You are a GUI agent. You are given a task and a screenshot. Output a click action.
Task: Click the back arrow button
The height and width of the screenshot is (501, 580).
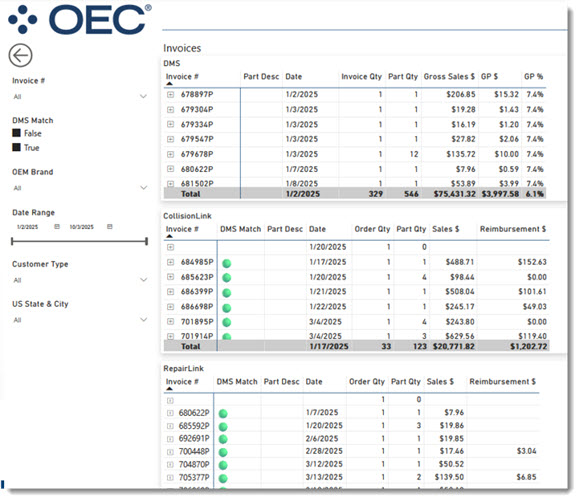20,56
